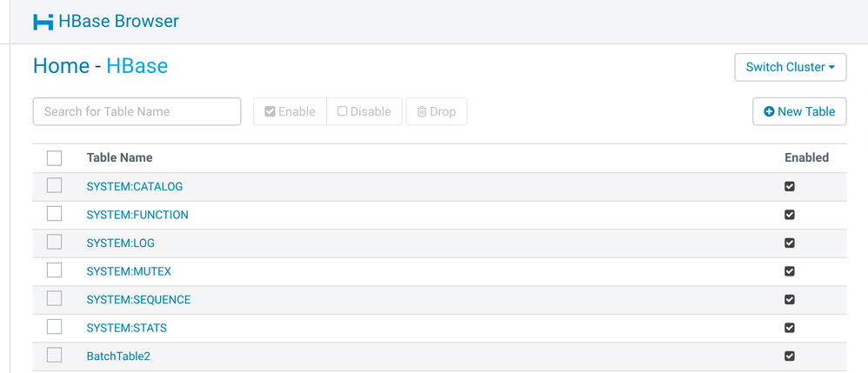Open the SYSTEM:CATALOG table link
The width and height of the screenshot is (868, 373).
tap(135, 187)
